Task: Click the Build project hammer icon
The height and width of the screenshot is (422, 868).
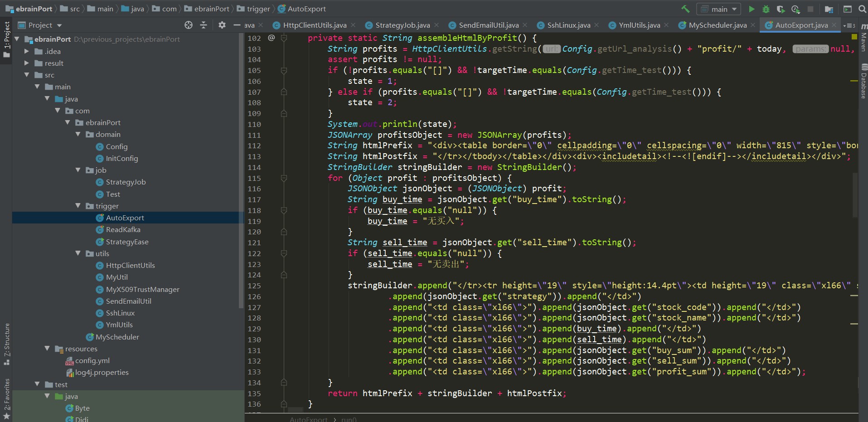Action: (685, 9)
